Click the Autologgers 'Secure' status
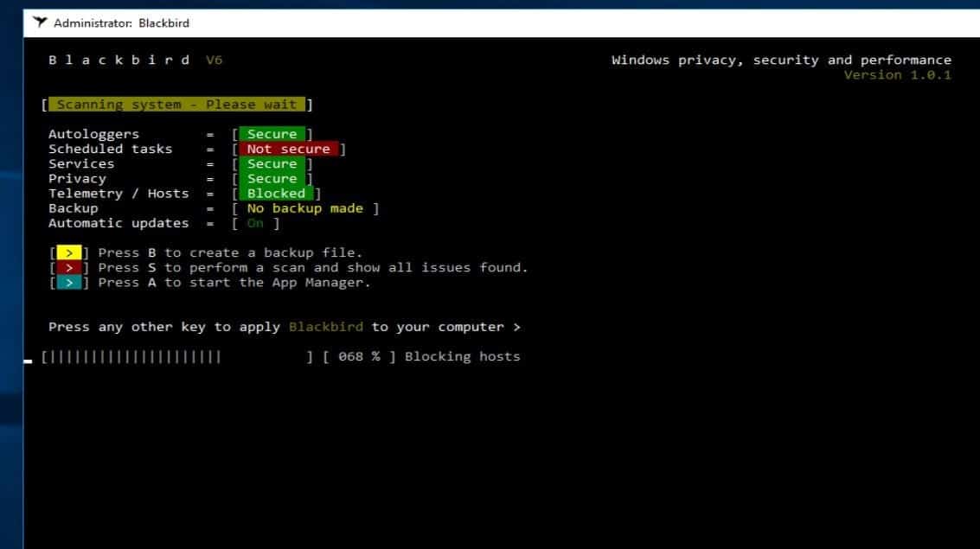 (x=272, y=134)
